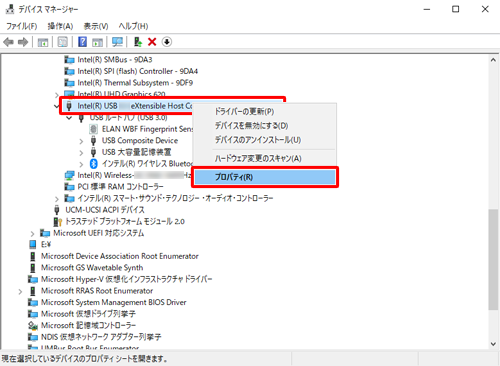500x366 pixels.
Task: Expand the Microsoft UEFI 対応システム node
Action: point(32,234)
